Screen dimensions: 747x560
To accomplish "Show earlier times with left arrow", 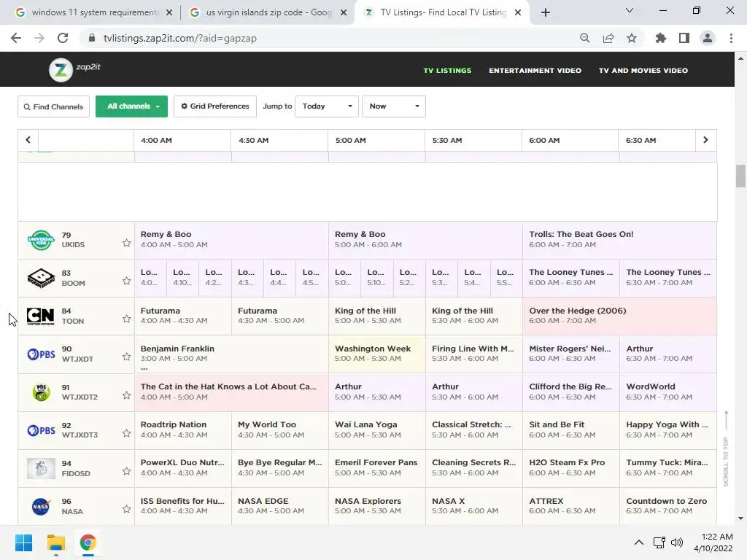I will pos(28,140).
